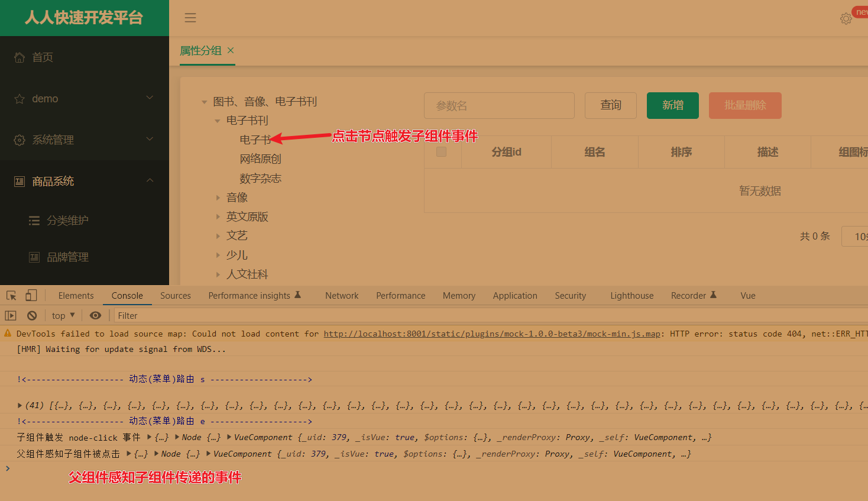Screen dimensions: 868x501
Task: Focus the console Filter input
Action: tap(491, 315)
